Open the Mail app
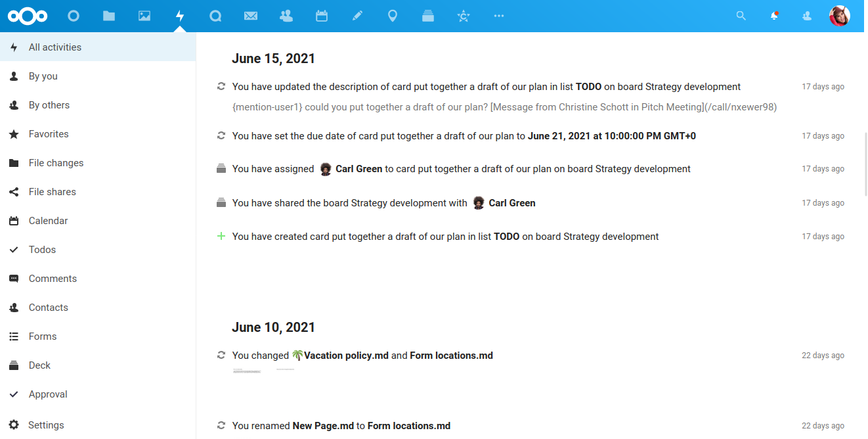Viewport: 868px width, 439px height. pos(250,15)
